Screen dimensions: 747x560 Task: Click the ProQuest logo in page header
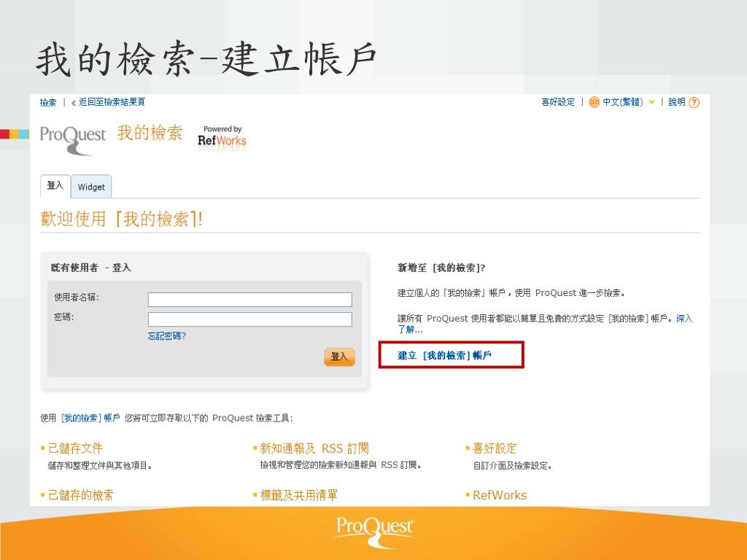(x=73, y=139)
